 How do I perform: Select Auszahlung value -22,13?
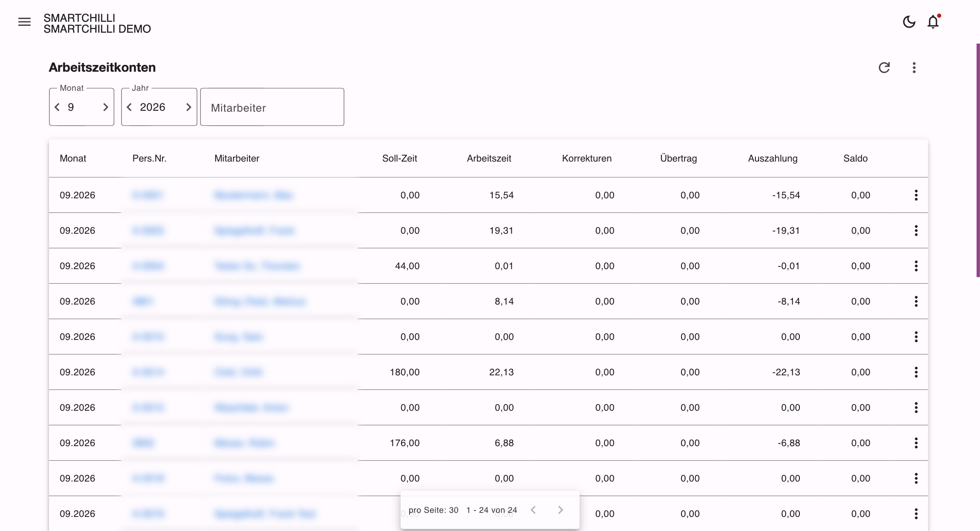[x=786, y=372]
